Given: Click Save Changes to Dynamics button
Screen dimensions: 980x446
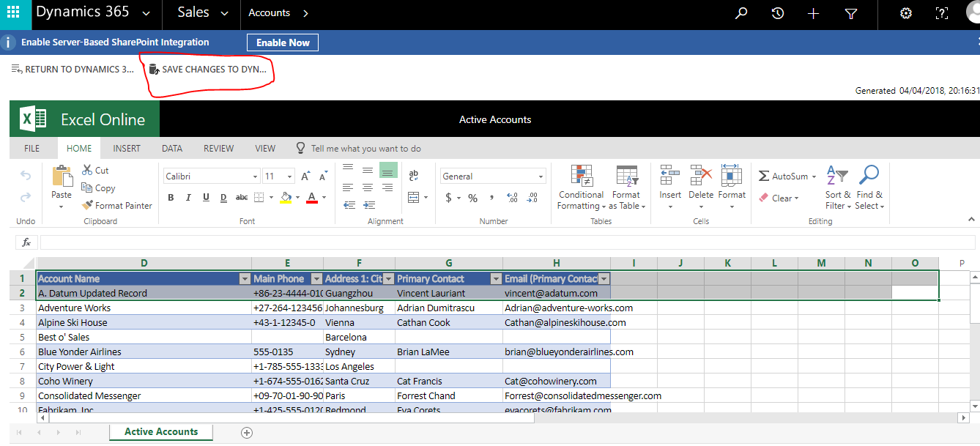Looking at the screenshot, I should (208, 70).
